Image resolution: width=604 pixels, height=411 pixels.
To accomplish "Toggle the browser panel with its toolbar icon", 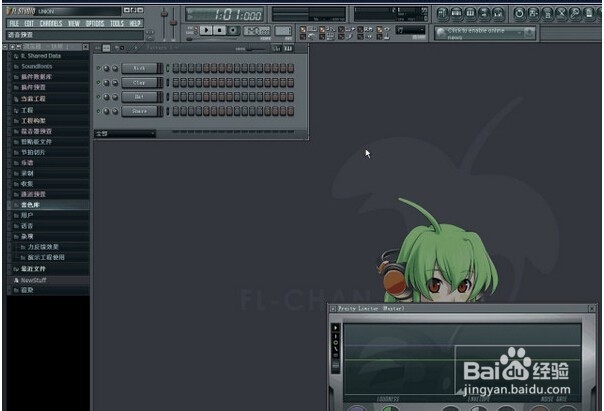I will tap(484, 14).
